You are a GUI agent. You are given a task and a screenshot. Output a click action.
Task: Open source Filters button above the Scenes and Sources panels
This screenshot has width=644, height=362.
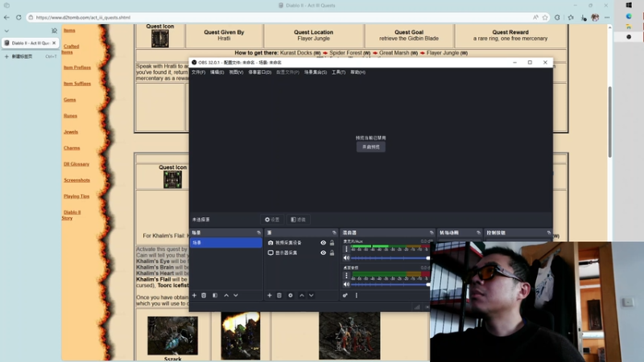[298, 220]
